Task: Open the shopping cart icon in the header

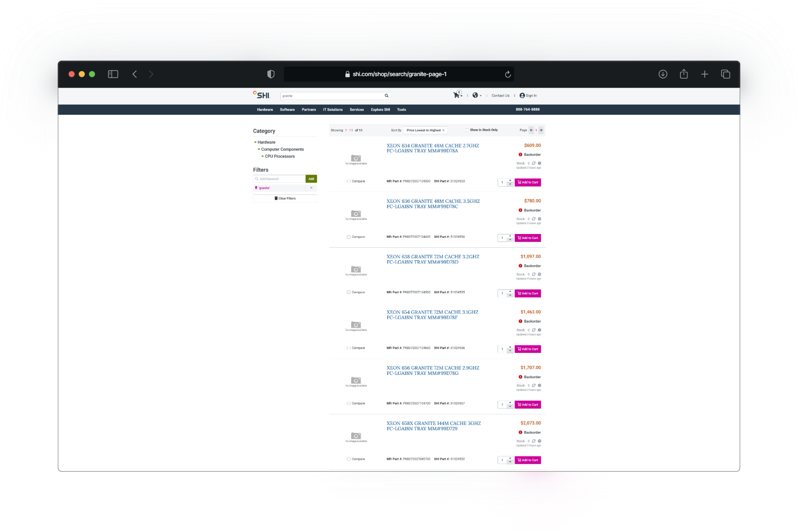Action: click(x=456, y=95)
